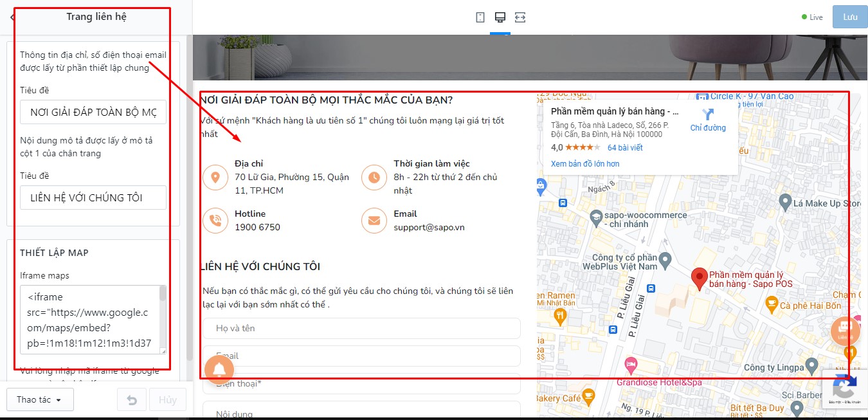Image resolution: width=868 pixels, height=420 pixels.
Task: Click the Iframe maps text area
Action: 93,320
